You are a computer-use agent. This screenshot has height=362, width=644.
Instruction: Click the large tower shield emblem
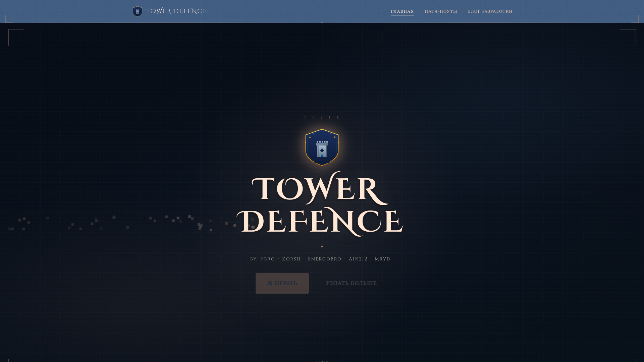tap(322, 147)
